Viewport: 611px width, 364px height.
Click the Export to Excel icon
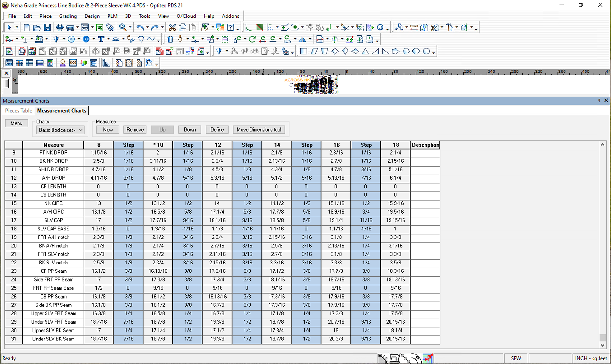tap(100, 28)
